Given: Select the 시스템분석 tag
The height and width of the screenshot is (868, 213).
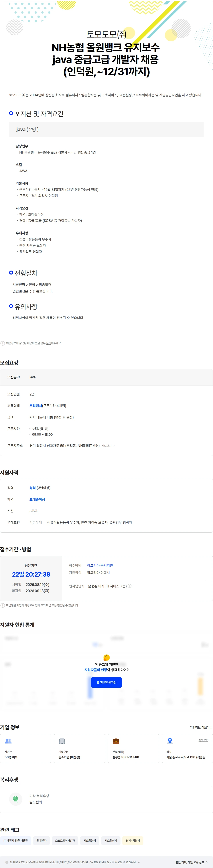Looking at the screenshot, I should (90, 841).
